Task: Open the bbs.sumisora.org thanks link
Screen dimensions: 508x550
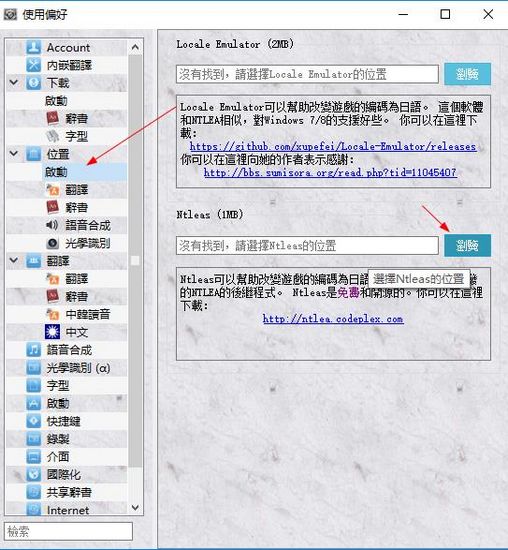Action: point(330,173)
